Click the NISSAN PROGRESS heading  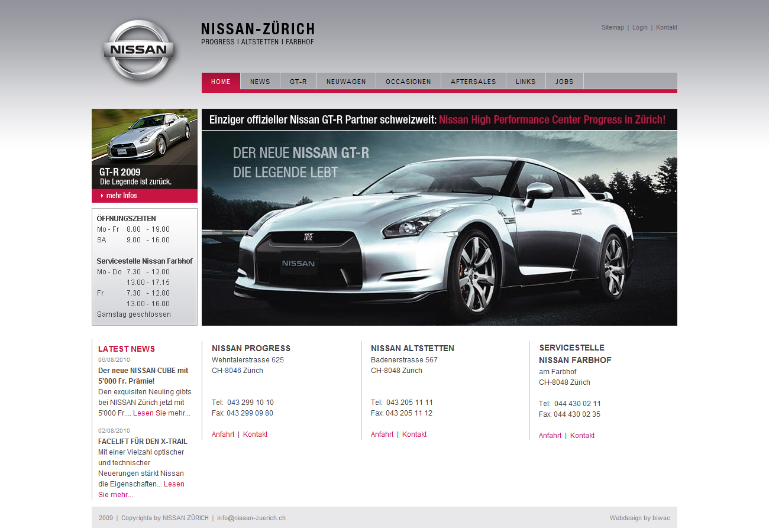[251, 348]
